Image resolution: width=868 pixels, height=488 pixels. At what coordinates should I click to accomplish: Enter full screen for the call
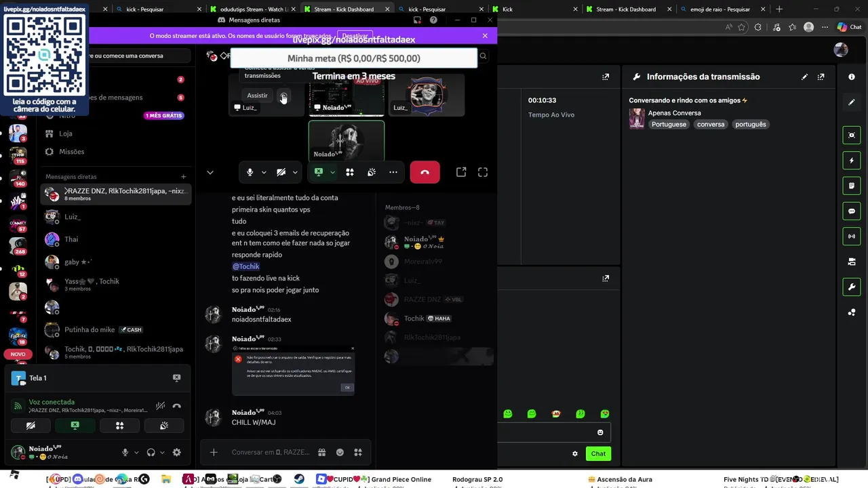[x=483, y=172]
